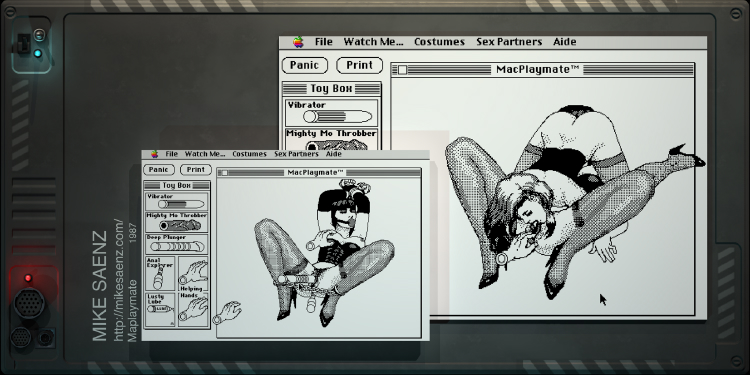The image size is (750, 375).
Task: Click the Panic button in the large back window
Action: click(305, 65)
